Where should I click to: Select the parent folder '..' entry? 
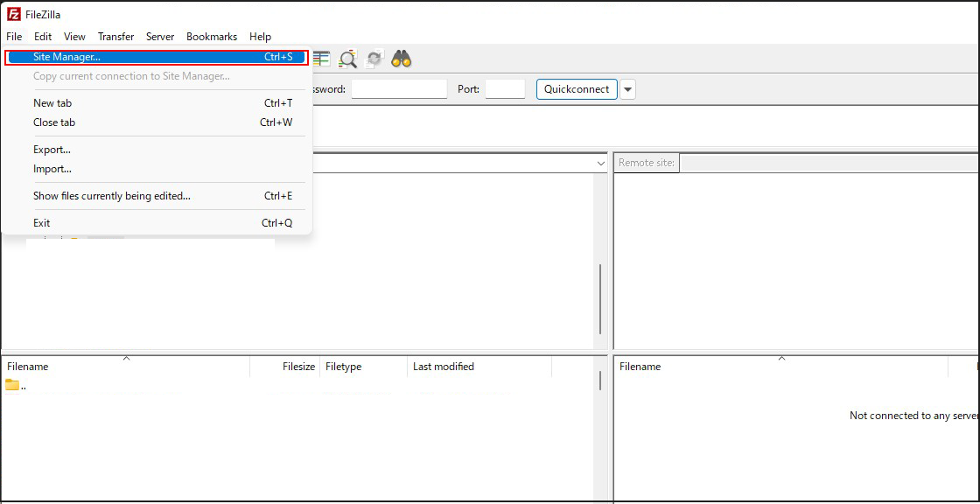click(17, 386)
